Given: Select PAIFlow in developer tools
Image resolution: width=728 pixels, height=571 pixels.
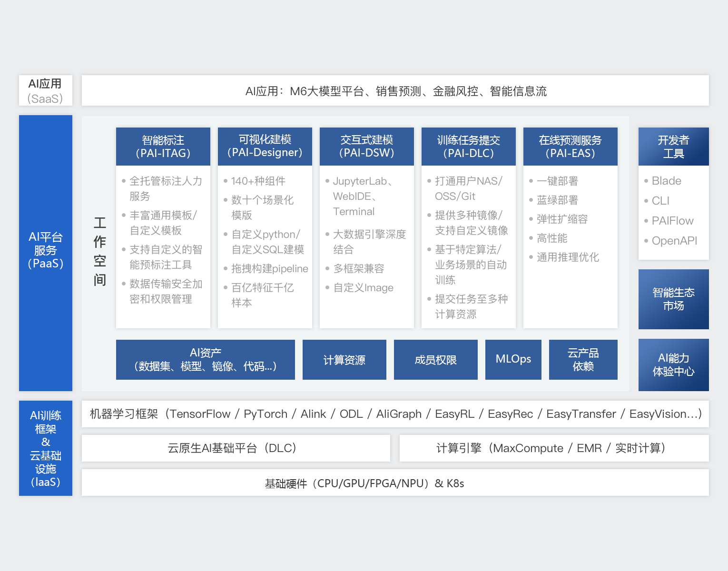Looking at the screenshot, I should [669, 221].
